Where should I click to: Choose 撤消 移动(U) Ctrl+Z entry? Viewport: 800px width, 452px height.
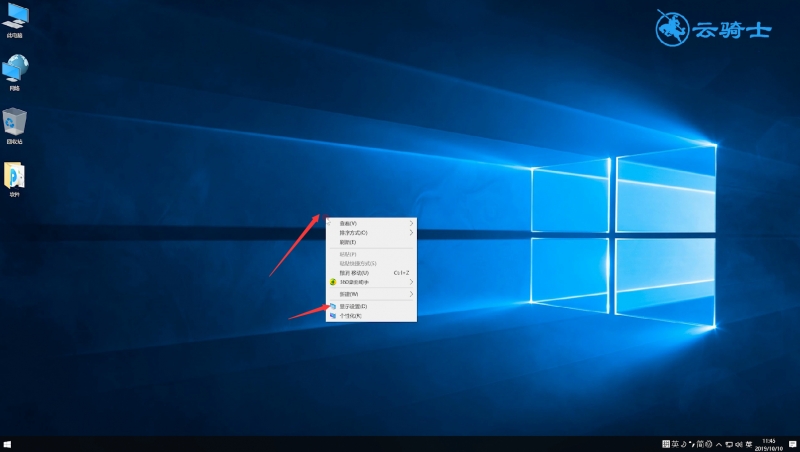[371, 273]
